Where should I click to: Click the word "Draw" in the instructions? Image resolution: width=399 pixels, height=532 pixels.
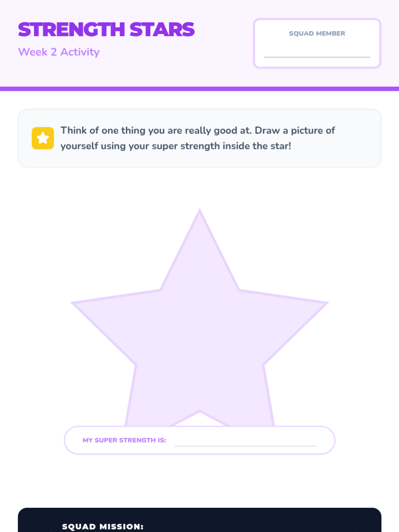(267, 130)
